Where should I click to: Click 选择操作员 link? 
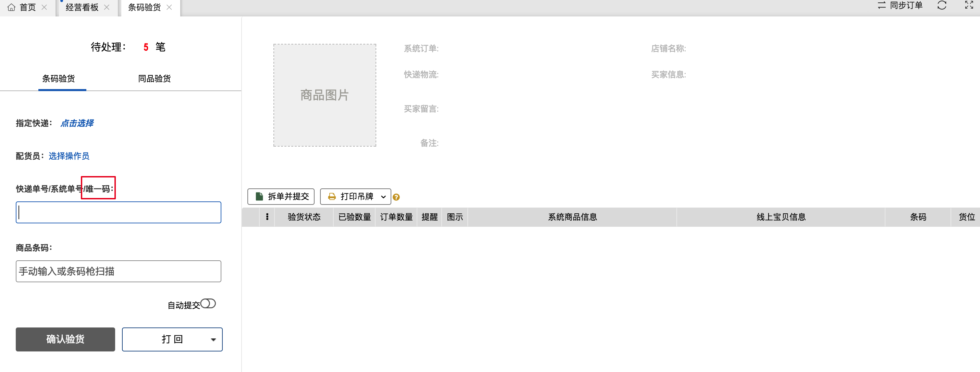[x=69, y=156]
